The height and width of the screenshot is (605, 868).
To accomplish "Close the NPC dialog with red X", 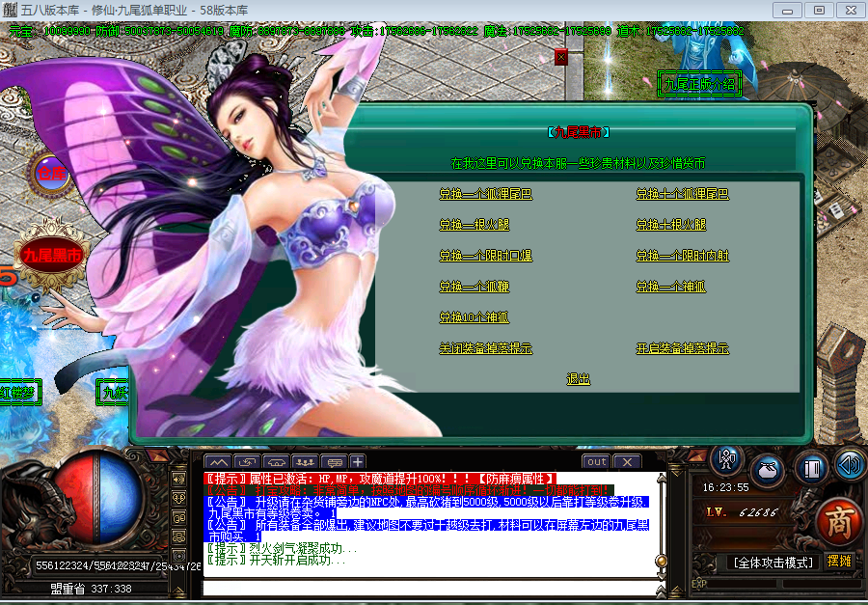I will (x=561, y=57).
